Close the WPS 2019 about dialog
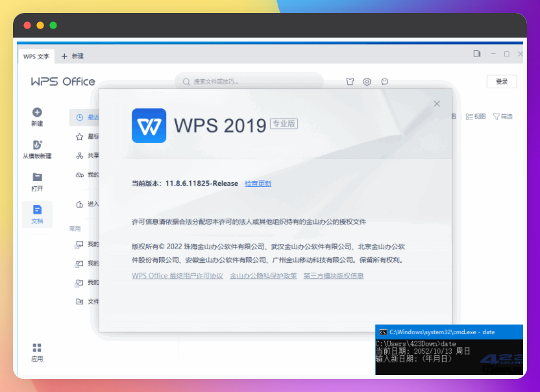The width and height of the screenshot is (540, 392). tap(437, 104)
